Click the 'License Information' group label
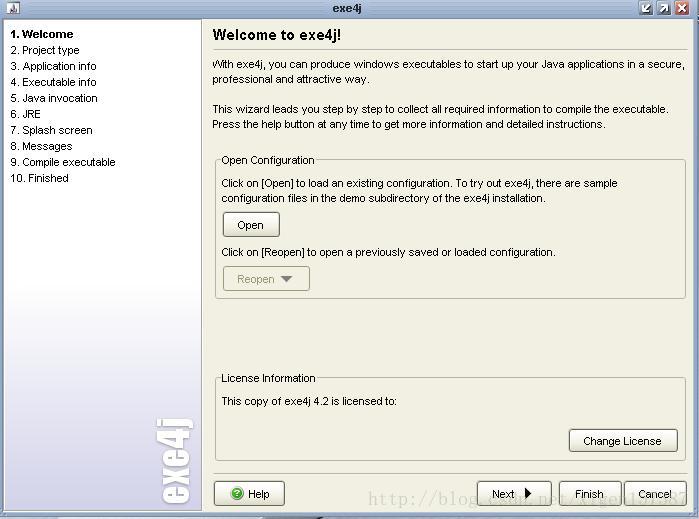The width and height of the screenshot is (699, 519). (268, 378)
